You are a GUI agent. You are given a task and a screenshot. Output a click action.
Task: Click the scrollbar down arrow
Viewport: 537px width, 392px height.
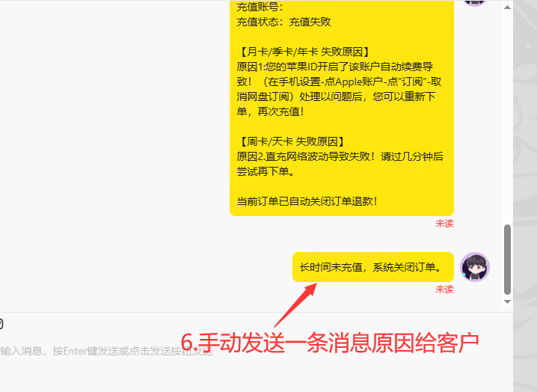click(508, 302)
